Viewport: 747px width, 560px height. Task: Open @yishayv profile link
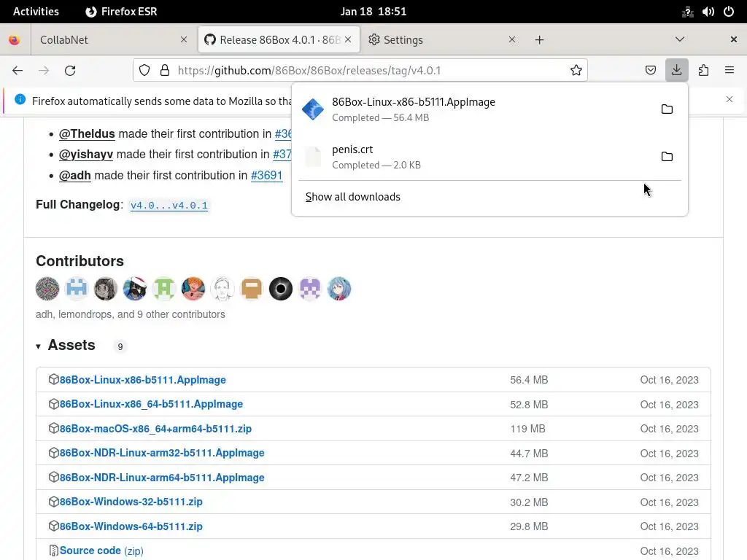click(86, 155)
